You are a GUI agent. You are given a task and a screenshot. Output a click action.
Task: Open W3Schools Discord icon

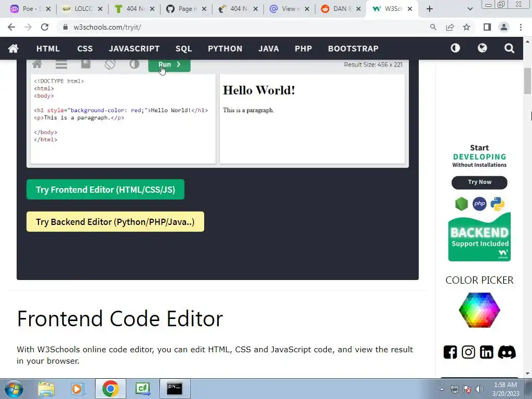click(x=507, y=352)
